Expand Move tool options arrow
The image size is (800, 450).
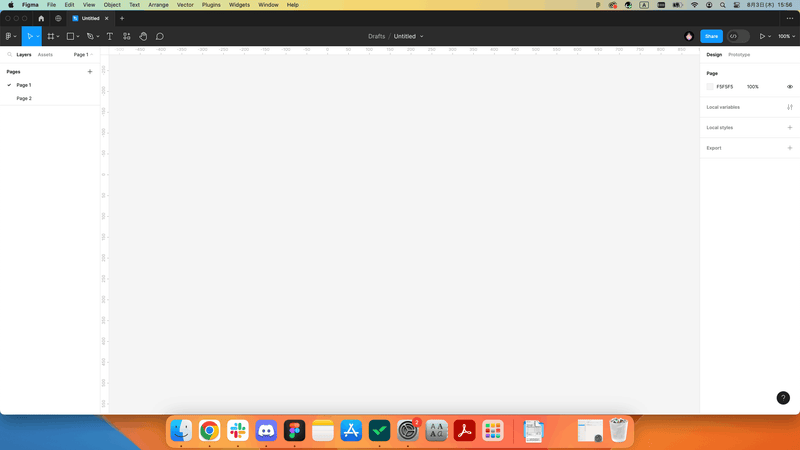[x=38, y=37]
